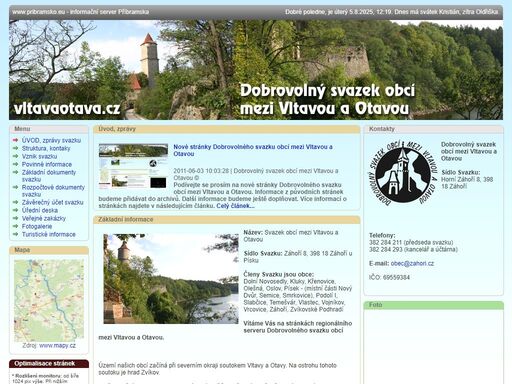512x384 pixels.
Task: Open Povinné informace menu link
Action: coord(47,164)
